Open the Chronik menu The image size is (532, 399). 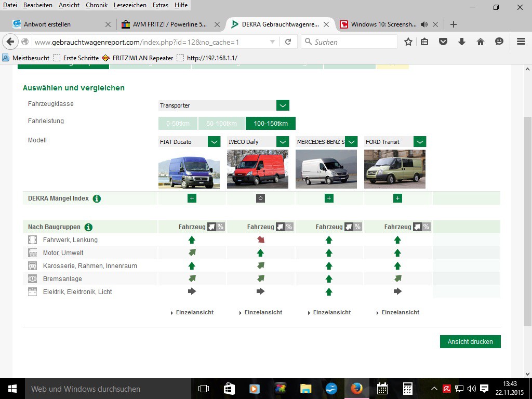97,5
